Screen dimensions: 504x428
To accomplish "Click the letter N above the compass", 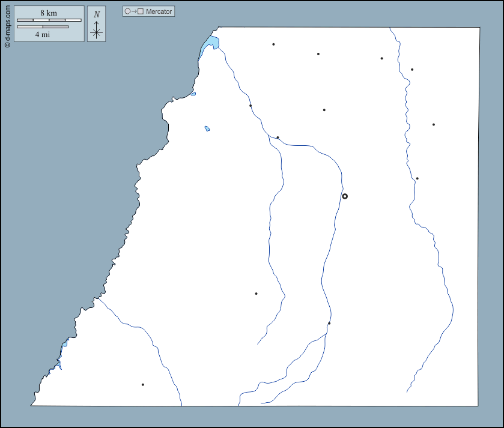I will click(96, 14).
